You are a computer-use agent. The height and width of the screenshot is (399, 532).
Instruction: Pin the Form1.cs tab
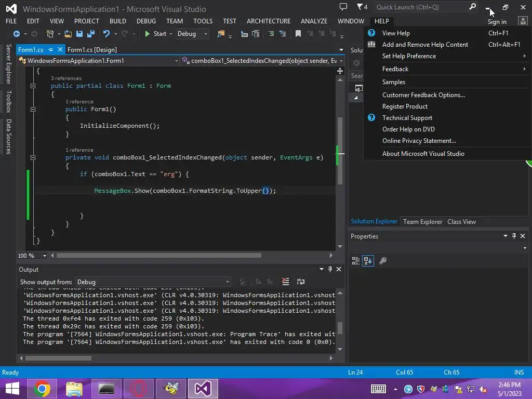coord(50,49)
